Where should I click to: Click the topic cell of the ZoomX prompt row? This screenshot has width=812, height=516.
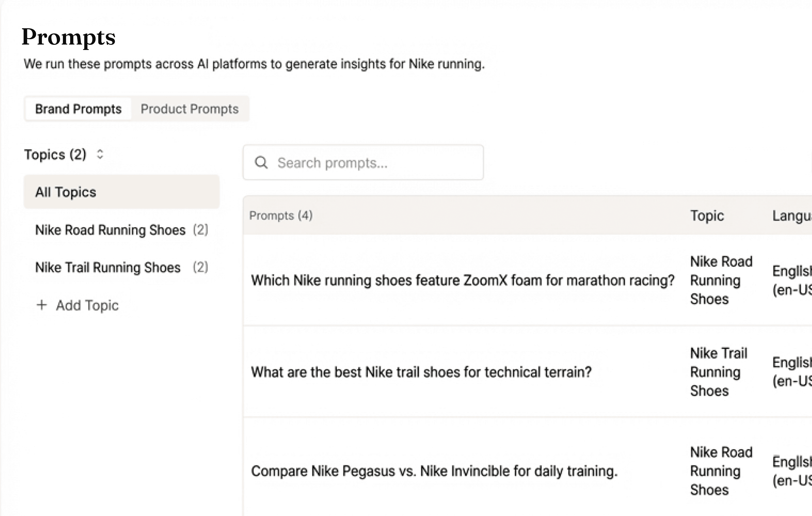pos(721,280)
